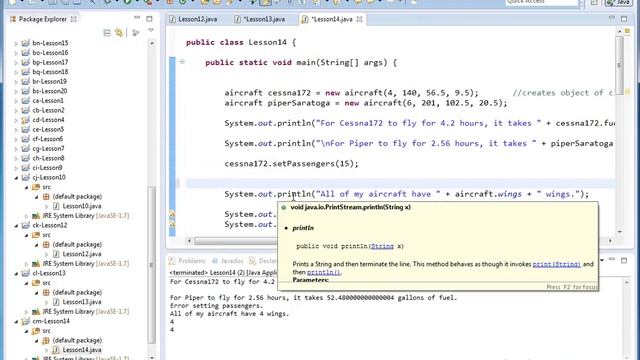Select the ch-Lesson8 project
The width and height of the screenshot is (640, 360).
pos(48,158)
